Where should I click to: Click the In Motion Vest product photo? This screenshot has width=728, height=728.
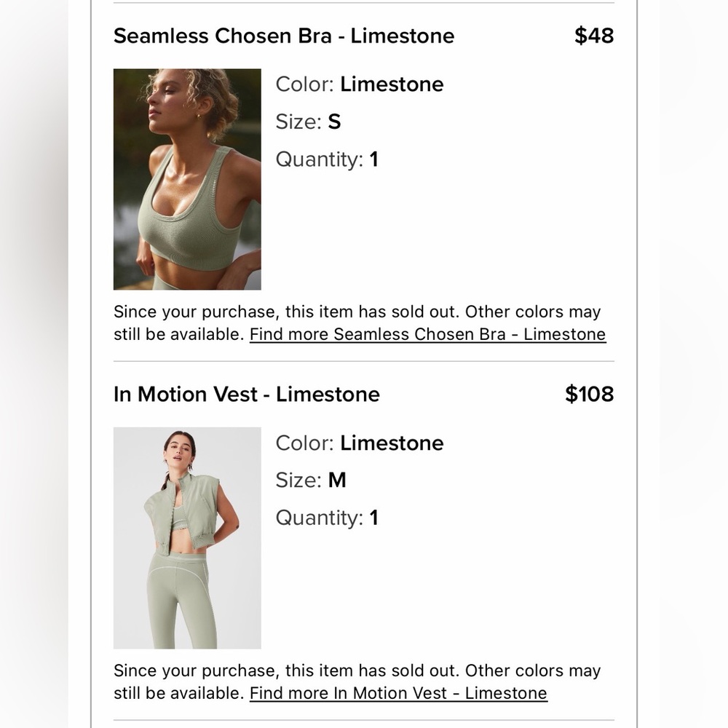[x=187, y=537]
